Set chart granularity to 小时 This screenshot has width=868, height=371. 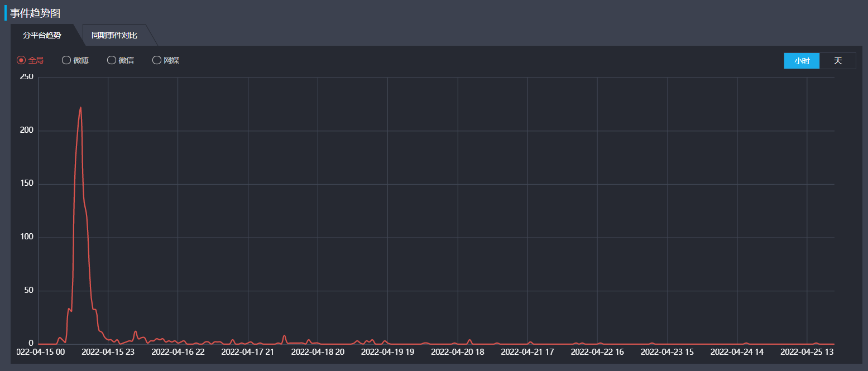pos(802,61)
